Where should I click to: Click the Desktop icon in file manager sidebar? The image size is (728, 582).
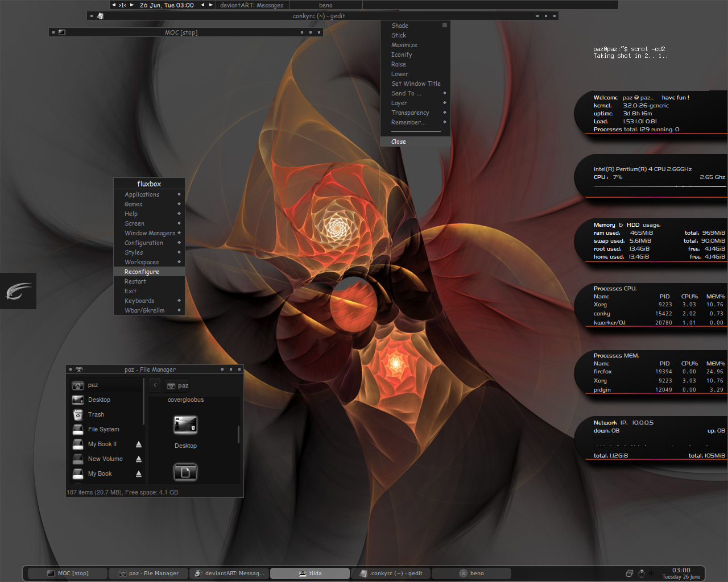[78, 400]
